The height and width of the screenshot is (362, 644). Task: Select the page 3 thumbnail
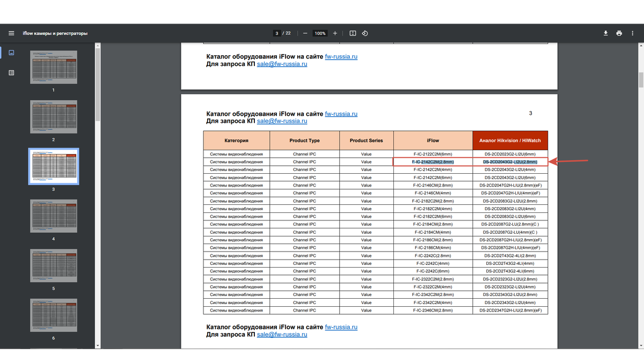pyautogui.click(x=54, y=166)
